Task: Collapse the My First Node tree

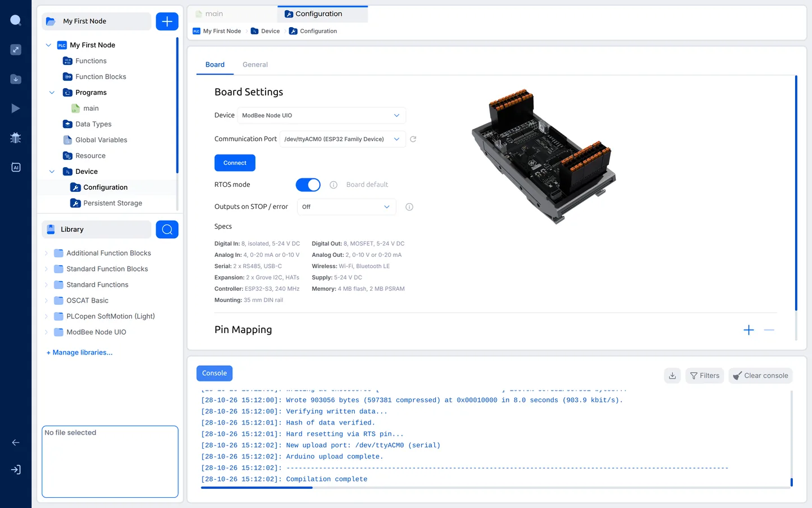Action: tap(48, 45)
